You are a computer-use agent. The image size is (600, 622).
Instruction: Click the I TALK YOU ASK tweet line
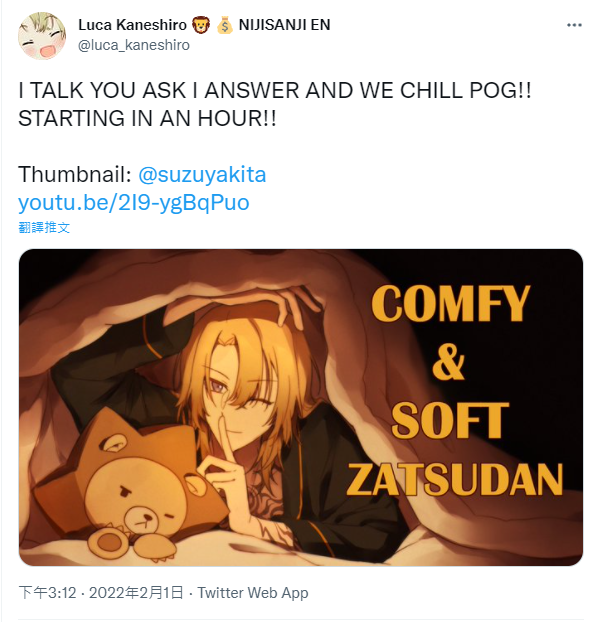tap(275, 90)
